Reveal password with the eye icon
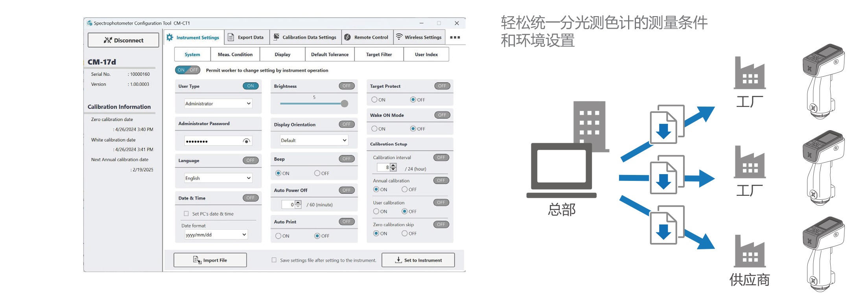This screenshot has width=868, height=300. pos(247,141)
